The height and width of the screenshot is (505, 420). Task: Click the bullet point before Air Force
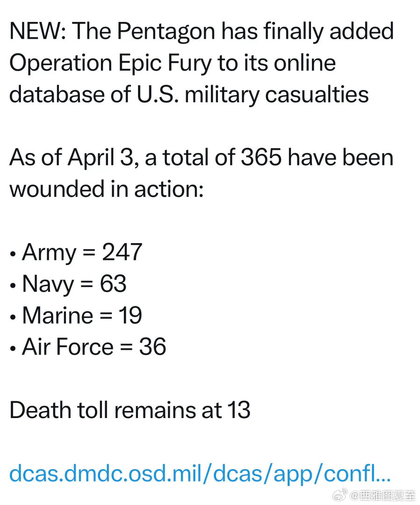click(14, 349)
